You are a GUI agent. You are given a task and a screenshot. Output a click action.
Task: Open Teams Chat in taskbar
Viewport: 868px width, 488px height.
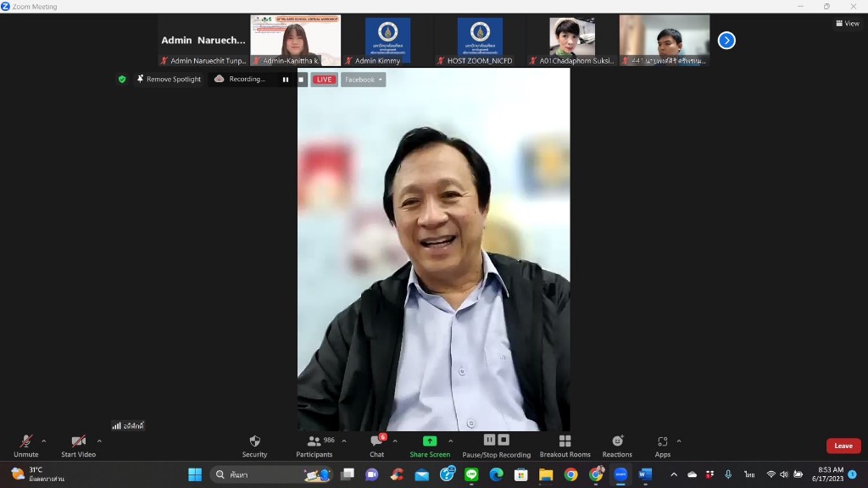371,474
